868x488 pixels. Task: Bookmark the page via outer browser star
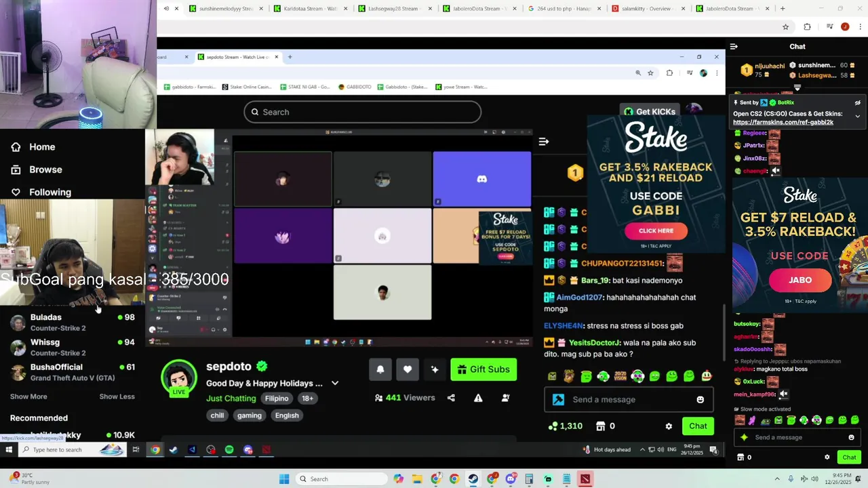[785, 27]
